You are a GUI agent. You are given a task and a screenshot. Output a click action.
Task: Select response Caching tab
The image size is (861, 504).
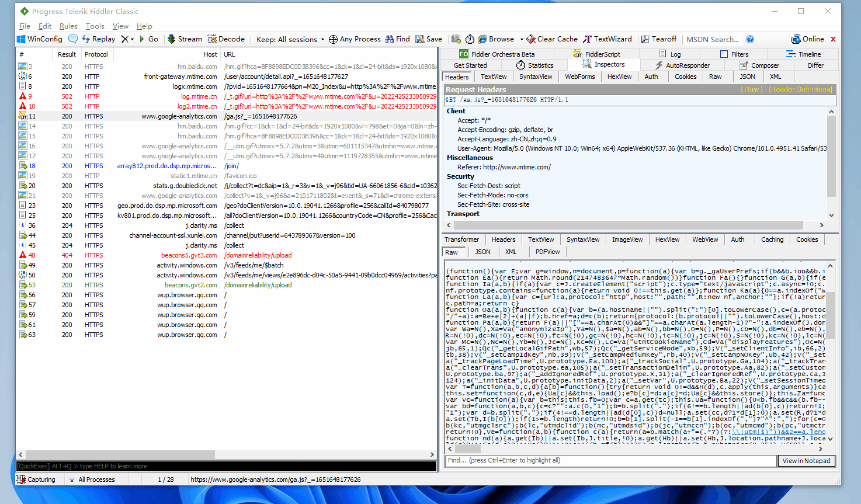772,239
